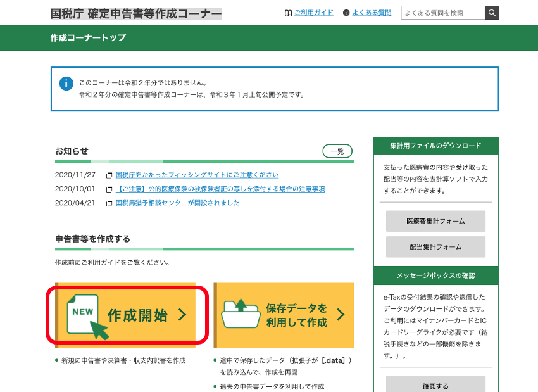Image resolution: width=538 pixels, height=392 pixels.
Task: Open the ご利用ガイド link
Action: coord(313,13)
